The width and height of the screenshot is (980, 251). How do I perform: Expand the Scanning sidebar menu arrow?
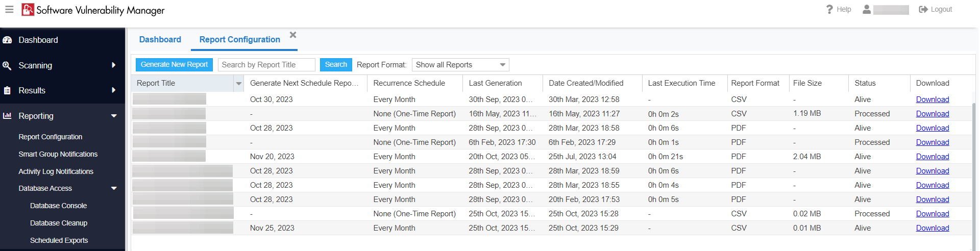pos(113,65)
